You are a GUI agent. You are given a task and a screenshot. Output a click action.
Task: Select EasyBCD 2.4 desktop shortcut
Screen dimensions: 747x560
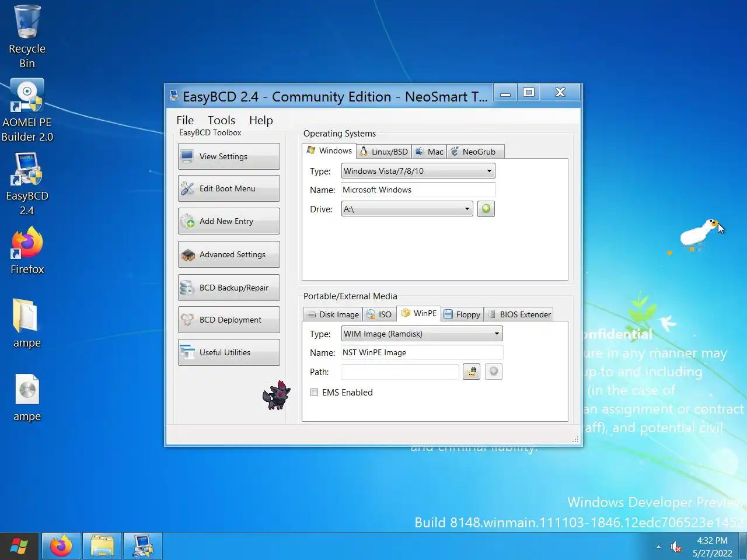pyautogui.click(x=27, y=184)
